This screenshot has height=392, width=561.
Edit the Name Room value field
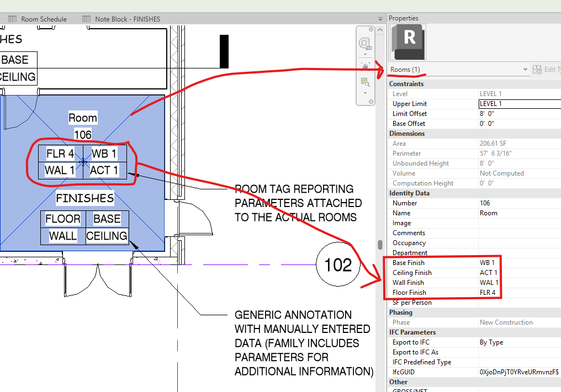click(x=520, y=213)
